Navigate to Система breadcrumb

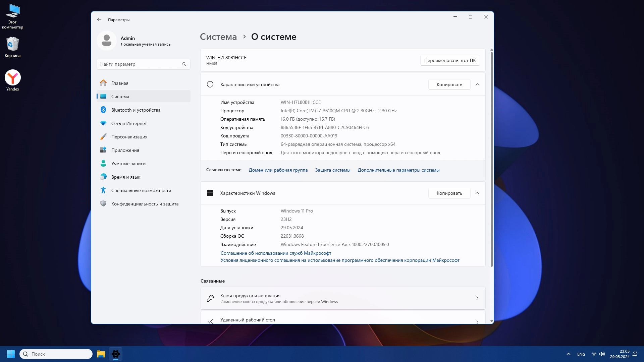click(218, 37)
